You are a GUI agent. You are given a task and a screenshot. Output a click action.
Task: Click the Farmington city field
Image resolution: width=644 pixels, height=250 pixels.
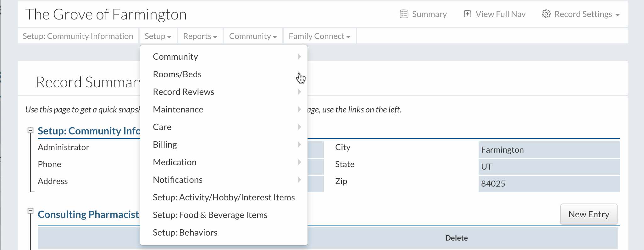549,150
